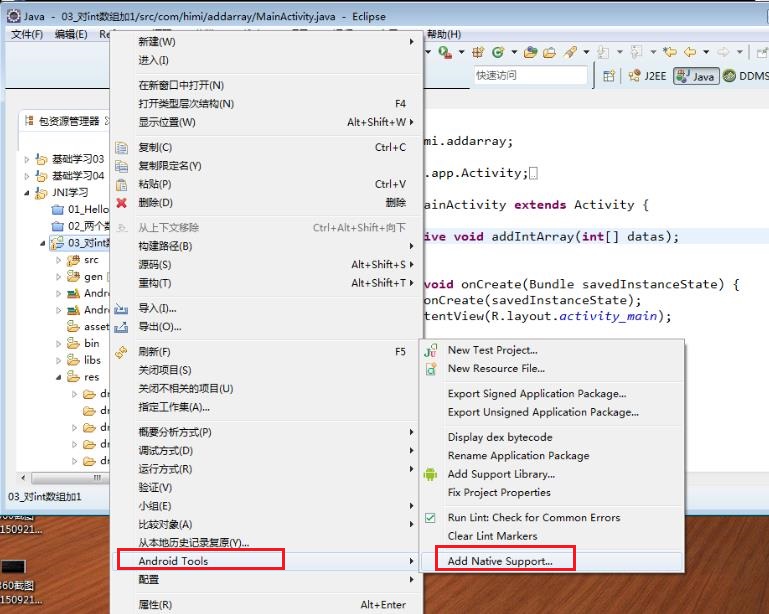Viewport: 769px width, 614px height.
Task: Click the New Java Class toolbar icon
Action: click(x=498, y=52)
